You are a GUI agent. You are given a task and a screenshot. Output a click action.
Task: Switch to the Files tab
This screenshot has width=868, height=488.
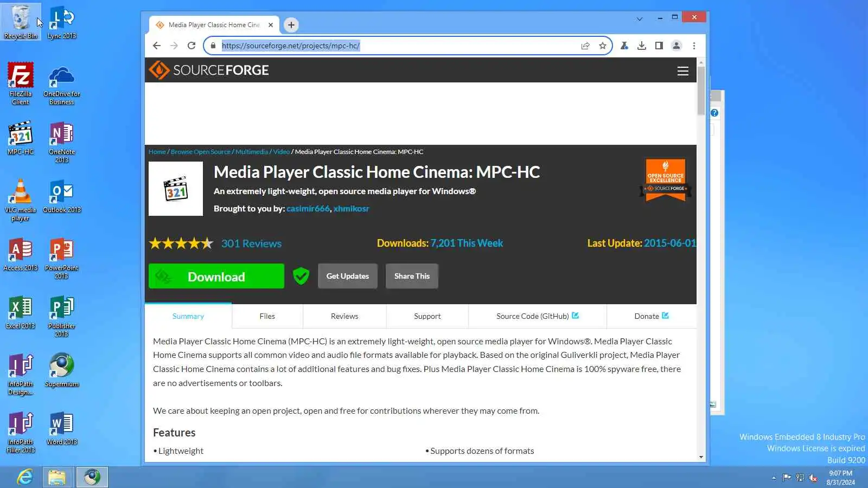tap(267, 316)
